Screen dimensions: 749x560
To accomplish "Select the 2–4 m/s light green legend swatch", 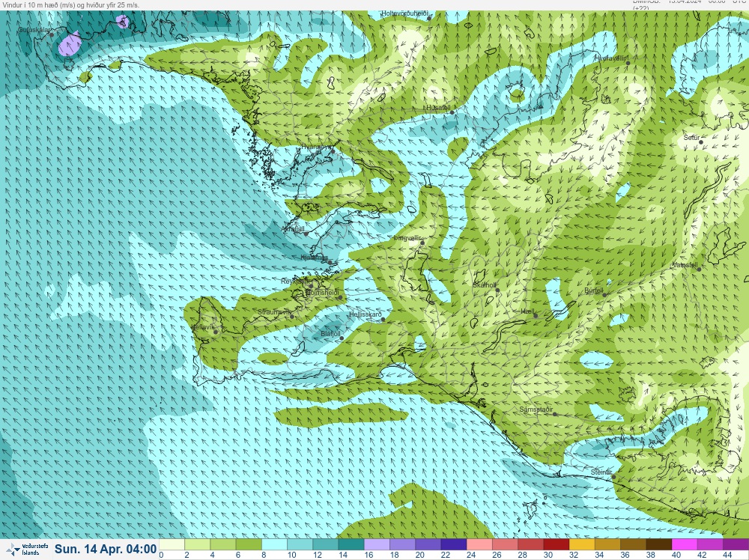I will tap(197, 545).
